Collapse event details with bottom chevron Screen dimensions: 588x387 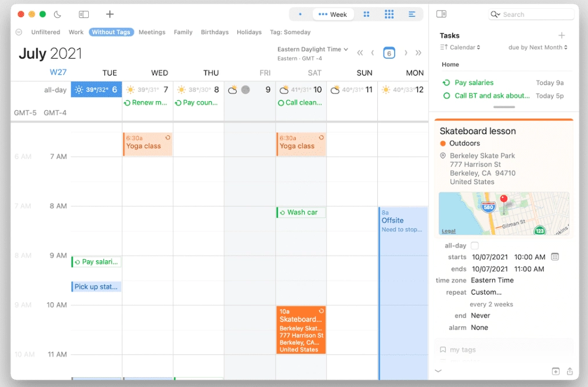[438, 371]
